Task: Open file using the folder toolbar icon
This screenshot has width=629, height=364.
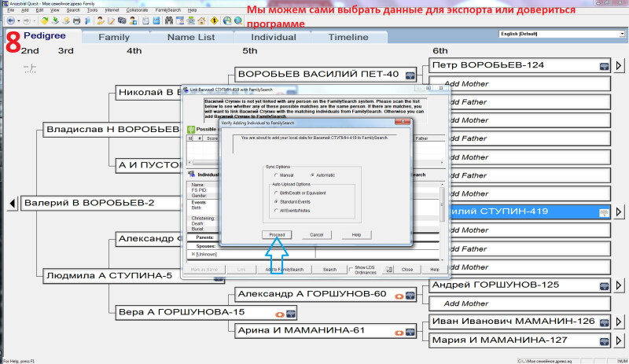Action: coord(45,20)
